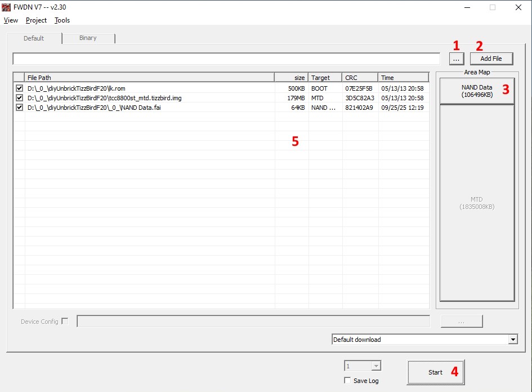Click the File Path column header
Viewport: 532px width, 392px height.
[x=149, y=78]
